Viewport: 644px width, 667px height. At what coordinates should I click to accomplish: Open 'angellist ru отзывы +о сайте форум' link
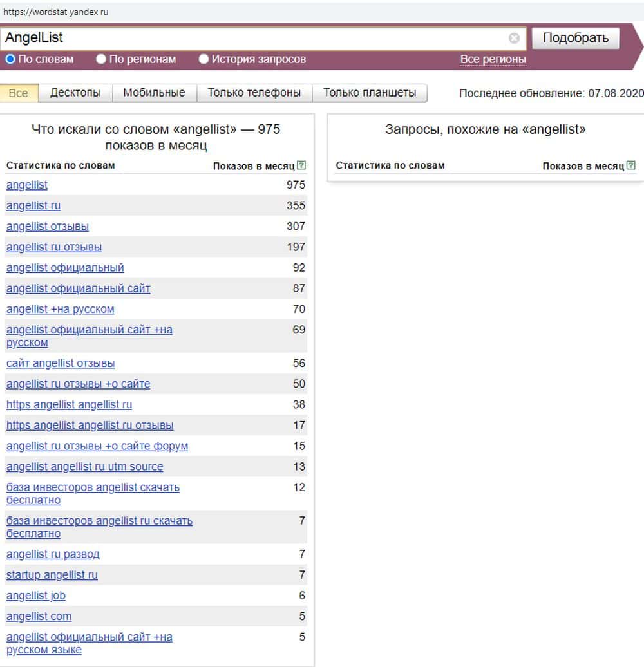tap(97, 446)
